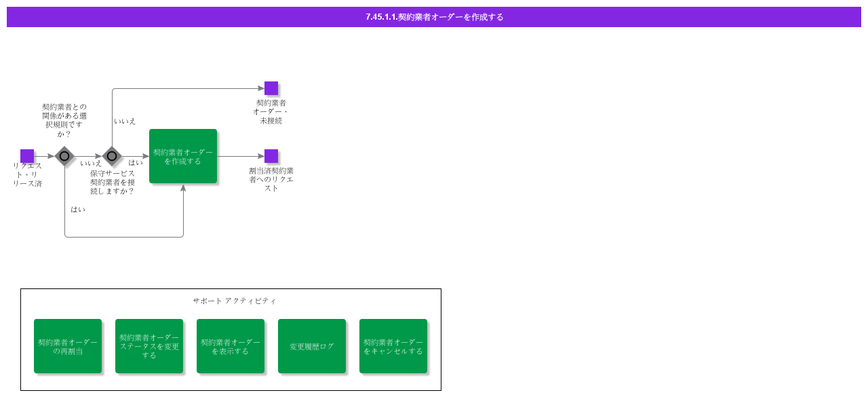Open the 契約業者オーダーステータスを変更する activity box
The width and height of the screenshot is (868, 397).
[149, 346]
